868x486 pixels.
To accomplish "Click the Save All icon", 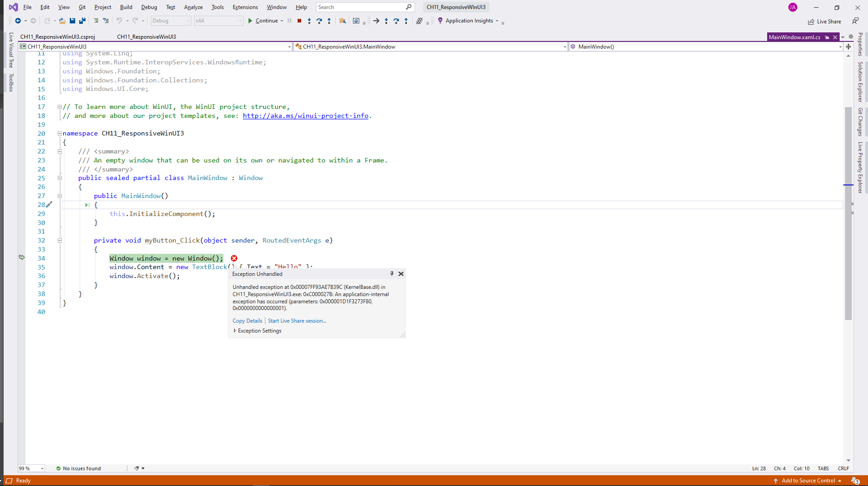I will [x=82, y=21].
